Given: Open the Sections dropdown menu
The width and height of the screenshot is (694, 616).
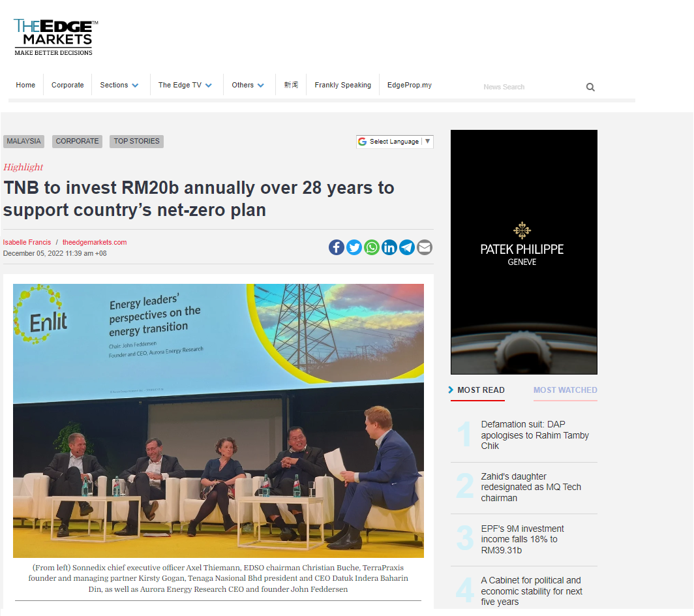Looking at the screenshot, I should click(x=119, y=85).
